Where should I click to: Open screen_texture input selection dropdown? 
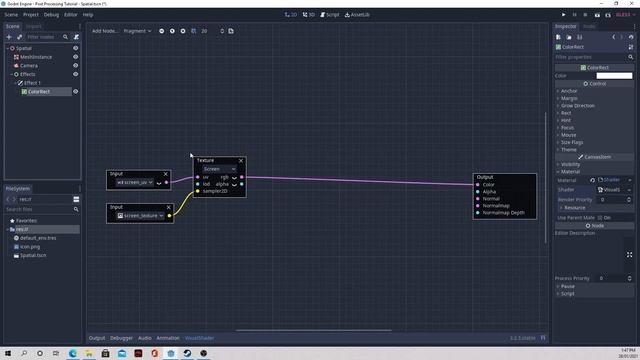coord(140,216)
